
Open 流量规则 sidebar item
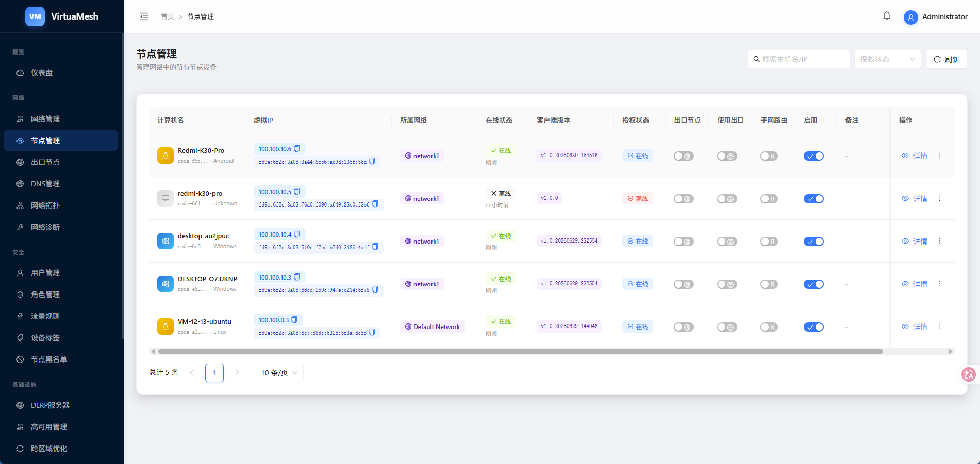[x=61, y=316]
